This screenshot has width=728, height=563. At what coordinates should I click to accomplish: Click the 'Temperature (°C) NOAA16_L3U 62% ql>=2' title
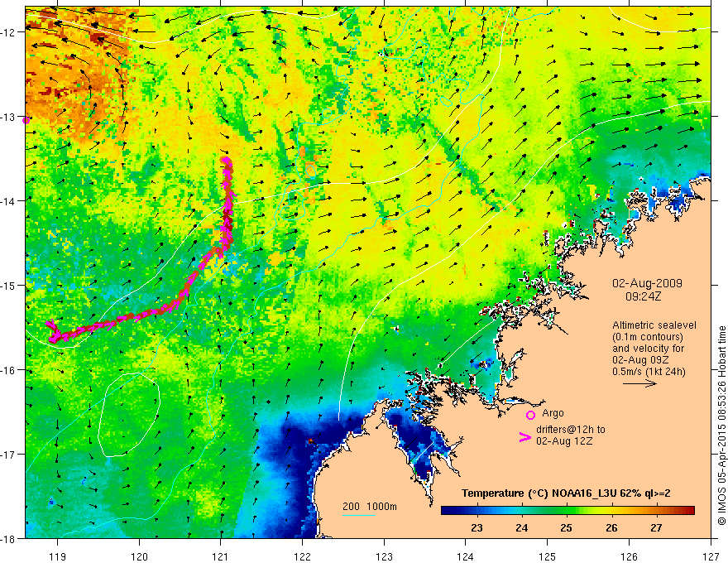click(566, 493)
